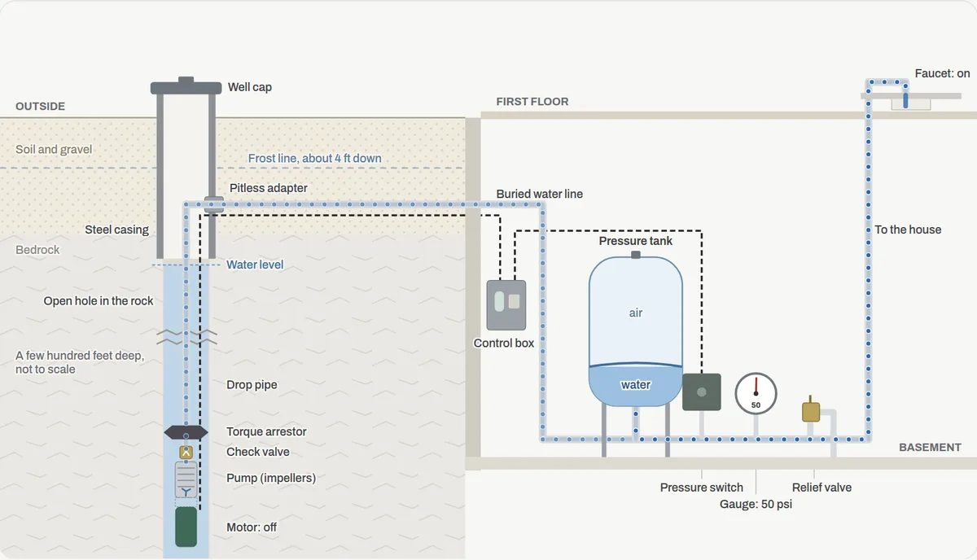Click the 'air' text inside the tank

pos(636,313)
